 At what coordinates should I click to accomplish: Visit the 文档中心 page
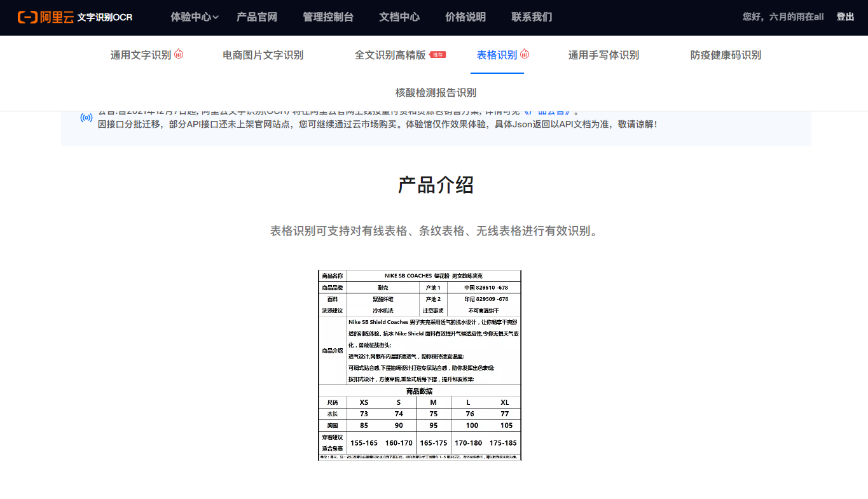pos(399,17)
